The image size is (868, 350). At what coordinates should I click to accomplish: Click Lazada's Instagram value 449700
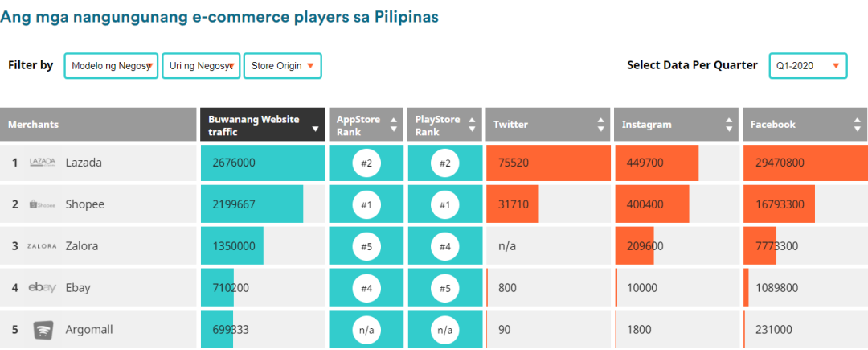(x=645, y=163)
